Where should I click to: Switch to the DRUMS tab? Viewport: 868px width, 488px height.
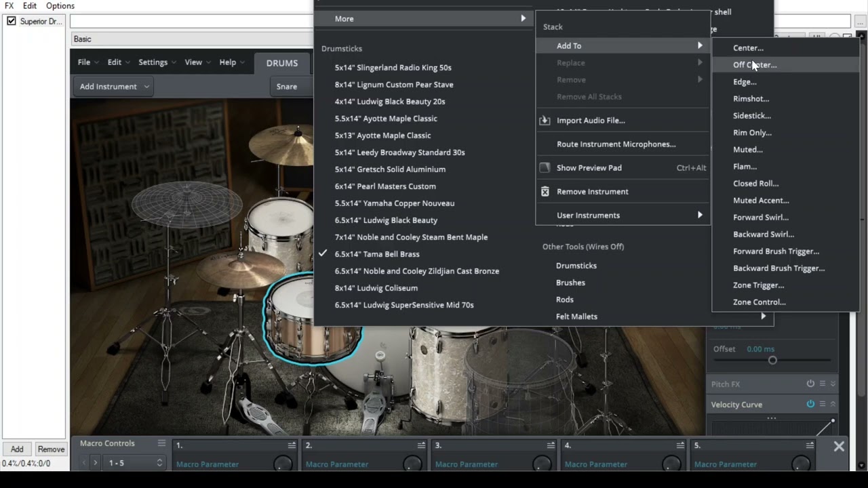282,63
